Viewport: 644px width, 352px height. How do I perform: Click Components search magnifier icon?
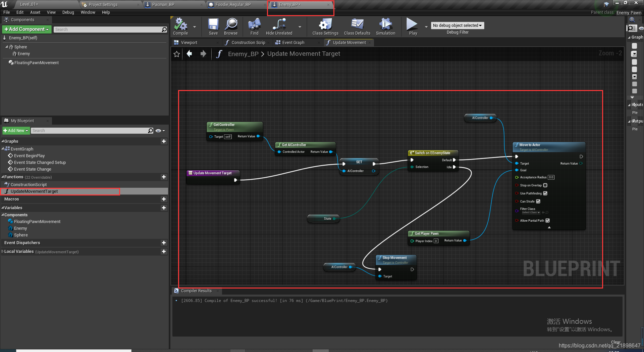164,30
